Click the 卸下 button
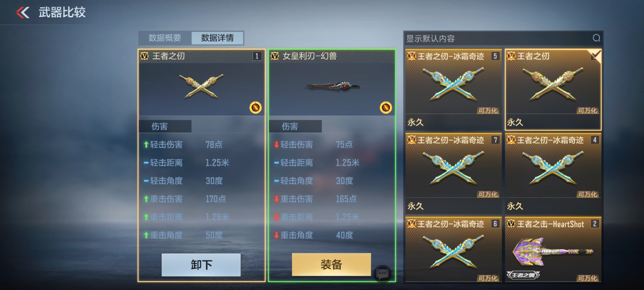The image size is (644, 290). [x=201, y=265]
